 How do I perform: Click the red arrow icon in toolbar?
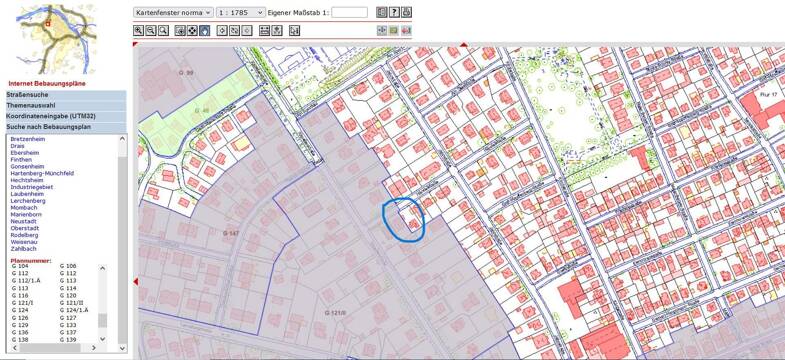coord(406,31)
